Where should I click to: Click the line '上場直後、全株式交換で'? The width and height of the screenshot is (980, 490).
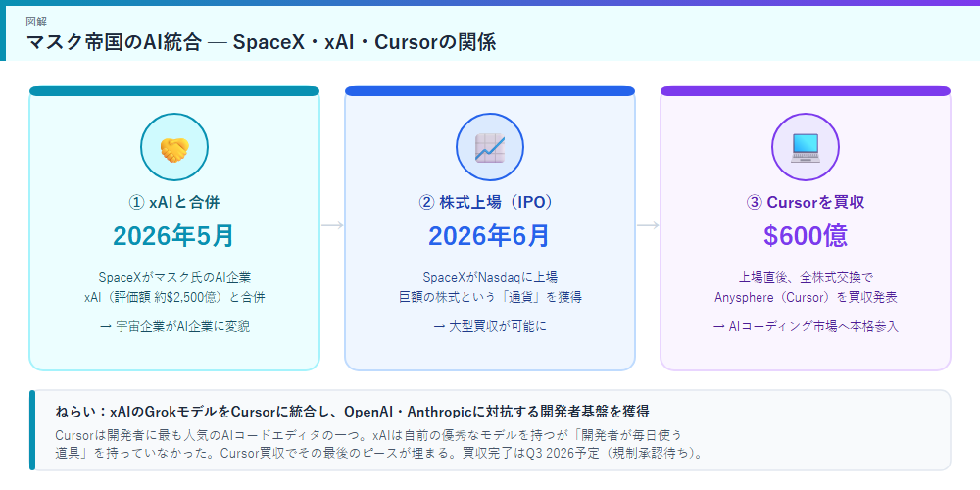[x=806, y=277]
